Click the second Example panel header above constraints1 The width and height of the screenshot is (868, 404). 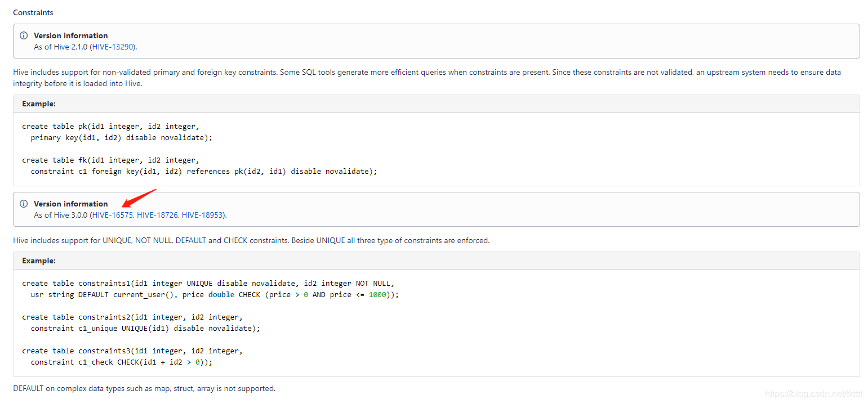pos(437,261)
